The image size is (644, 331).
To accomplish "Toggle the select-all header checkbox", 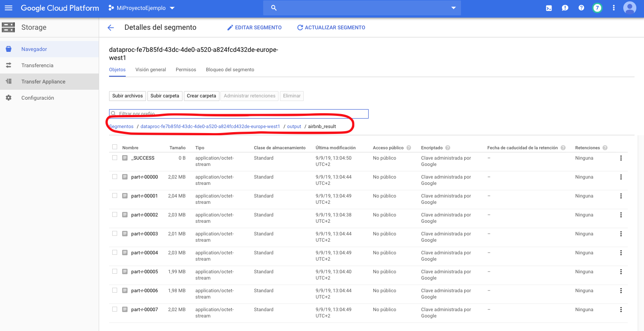I will 114,147.
